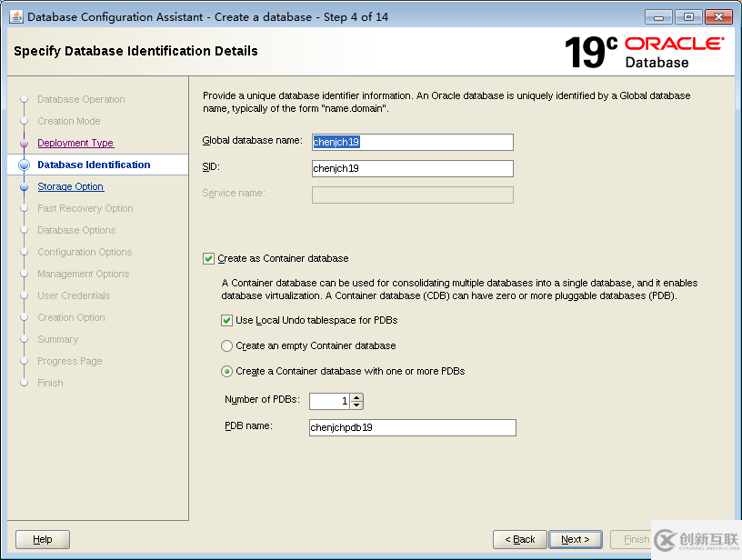Click the Java icon in the title bar
The height and width of the screenshot is (560, 742).
(x=15, y=16)
